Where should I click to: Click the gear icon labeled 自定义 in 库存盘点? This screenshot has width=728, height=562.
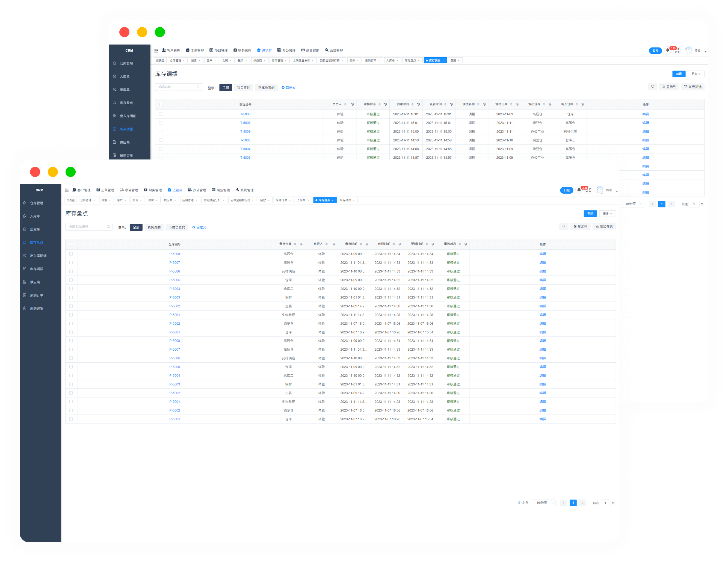(194, 227)
